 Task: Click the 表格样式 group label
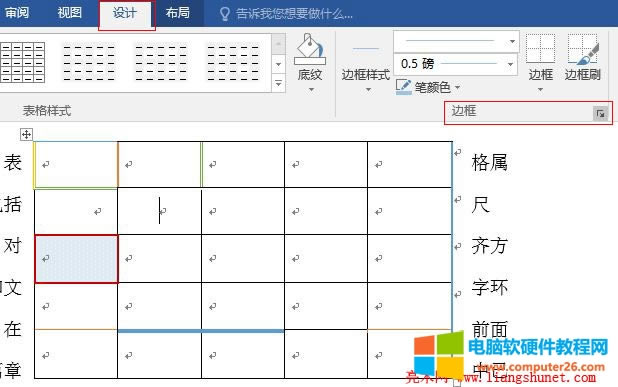click(47, 111)
